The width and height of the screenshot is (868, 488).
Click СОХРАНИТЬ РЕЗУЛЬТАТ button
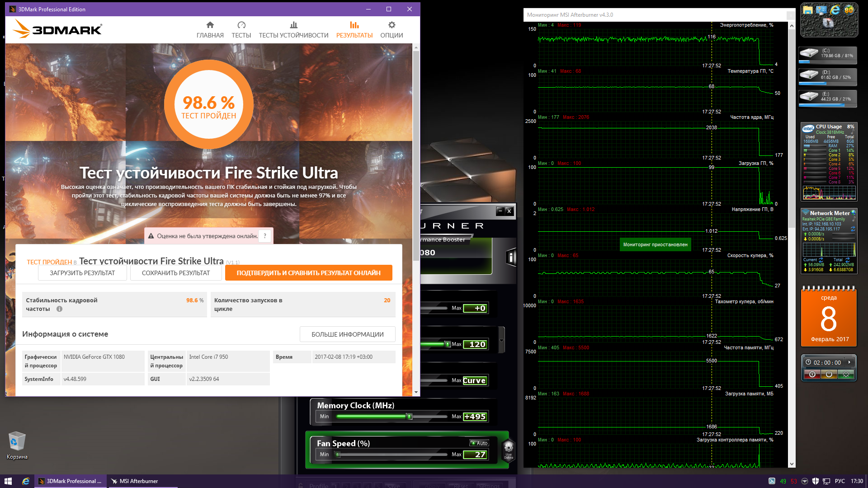pos(176,273)
